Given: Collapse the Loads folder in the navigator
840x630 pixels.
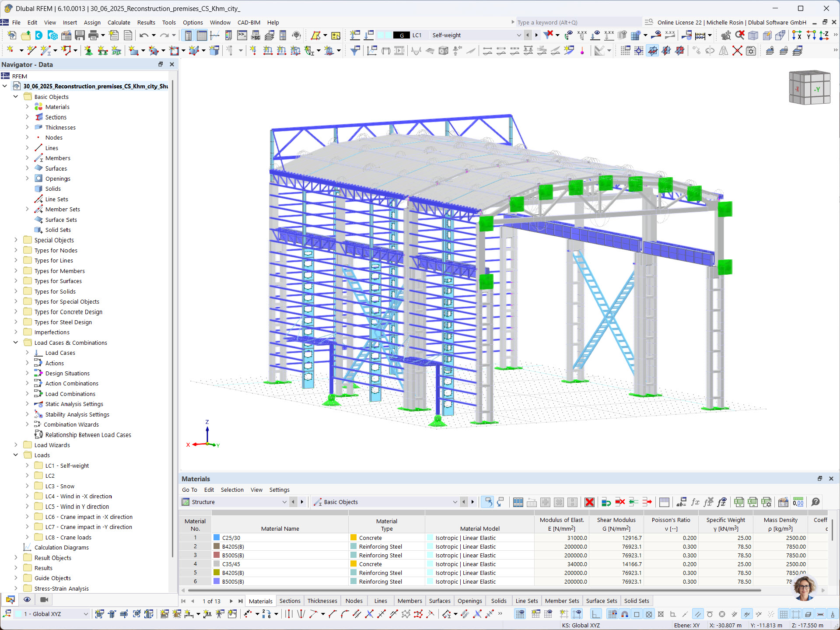Looking at the screenshot, I should [x=16, y=455].
